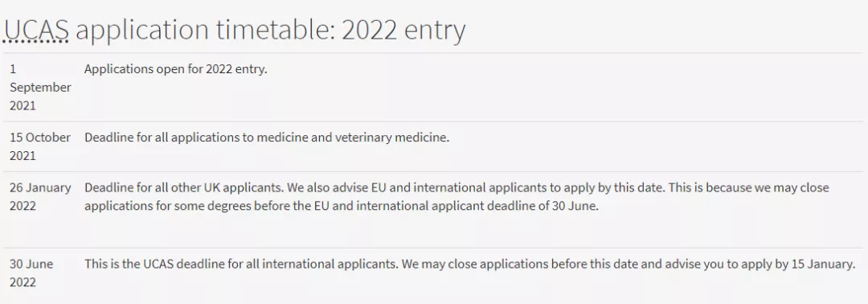The height and width of the screenshot is (304, 868).
Task: Click 'Applications open for 2022 entry' text
Action: [x=175, y=69]
